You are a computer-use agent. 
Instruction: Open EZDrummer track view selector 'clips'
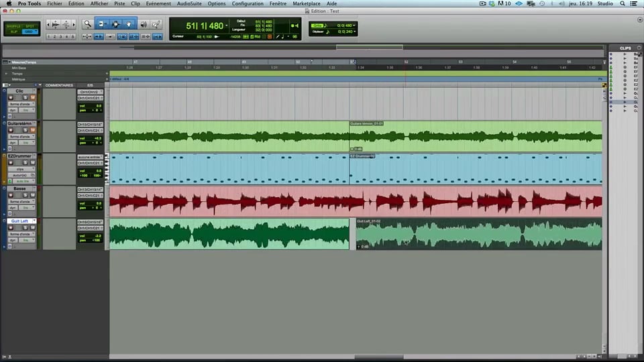21,169
